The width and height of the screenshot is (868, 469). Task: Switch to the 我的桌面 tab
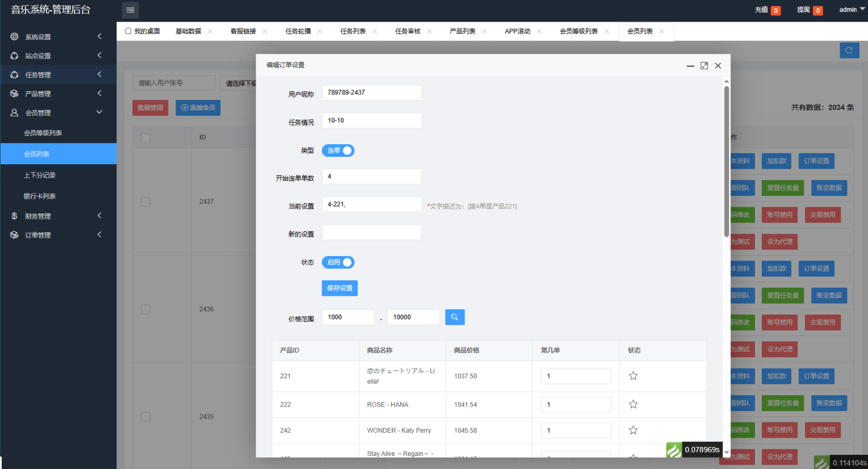[143, 31]
